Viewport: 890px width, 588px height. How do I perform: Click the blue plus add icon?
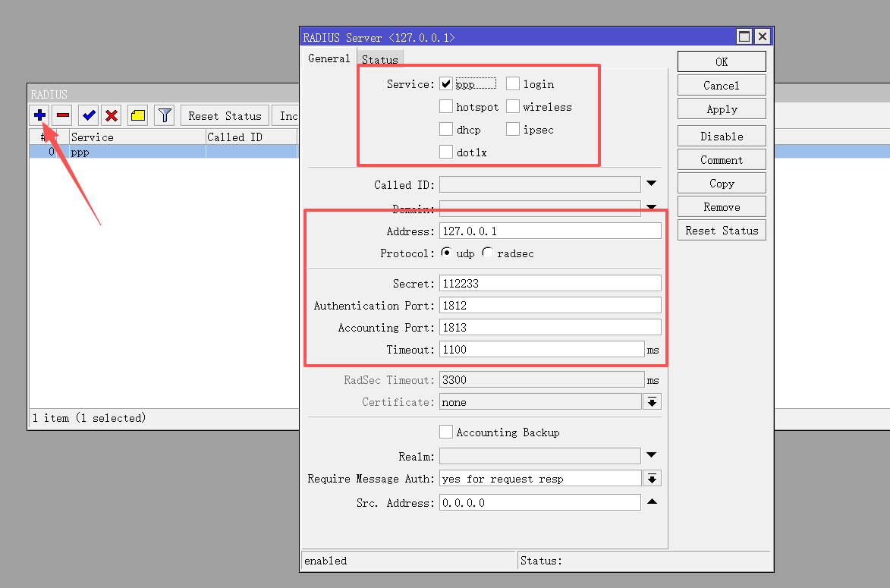(39, 115)
